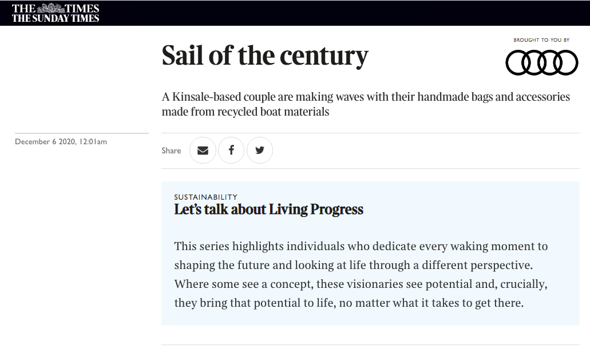Share the article via the email icon
This screenshot has width=590, height=364.
click(203, 150)
